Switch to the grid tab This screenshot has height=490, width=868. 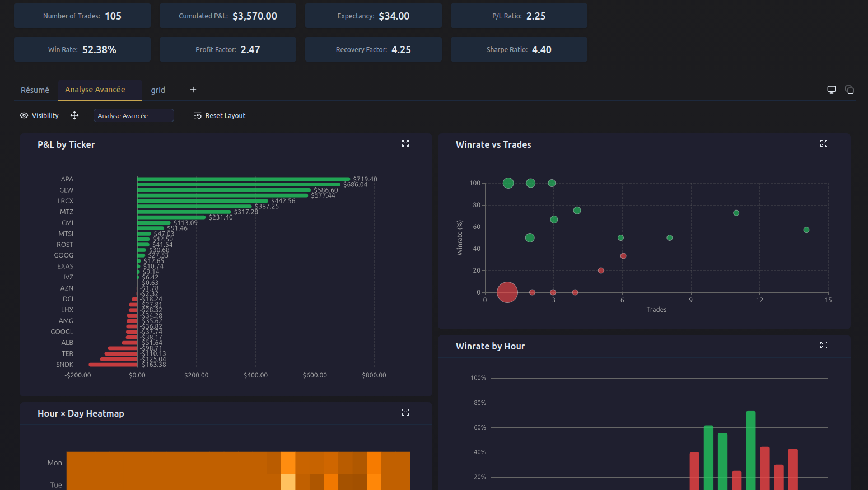click(x=158, y=90)
